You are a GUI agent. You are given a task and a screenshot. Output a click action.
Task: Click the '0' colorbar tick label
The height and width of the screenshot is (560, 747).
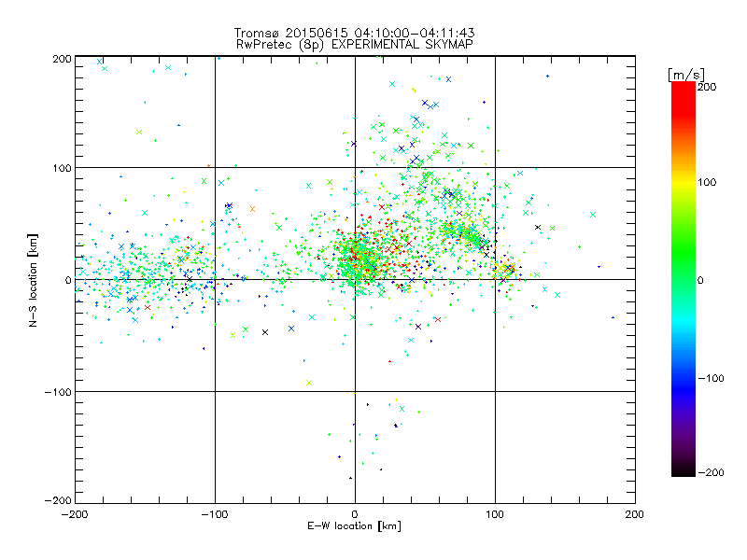tap(700, 280)
